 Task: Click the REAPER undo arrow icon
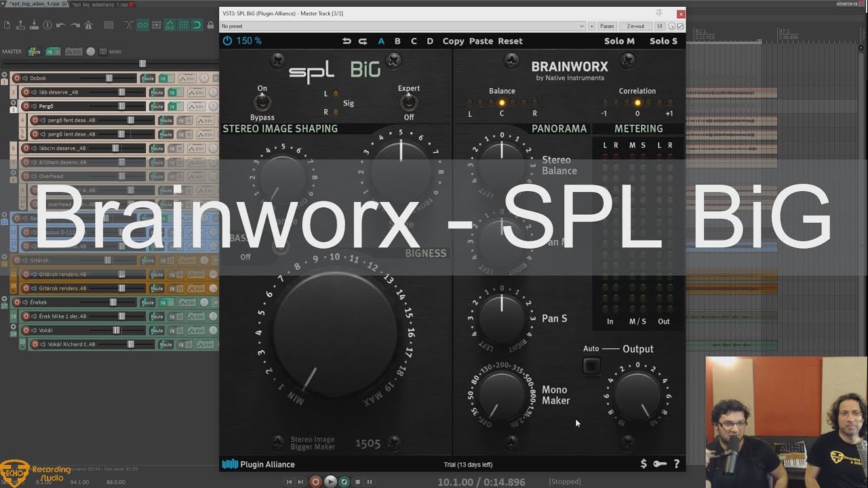(x=60, y=25)
